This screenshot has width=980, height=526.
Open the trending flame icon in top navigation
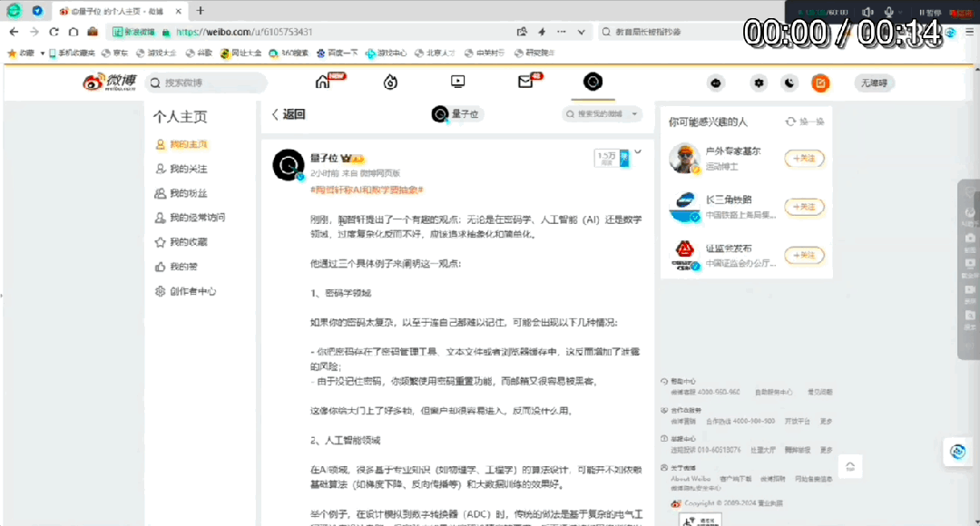390,81
